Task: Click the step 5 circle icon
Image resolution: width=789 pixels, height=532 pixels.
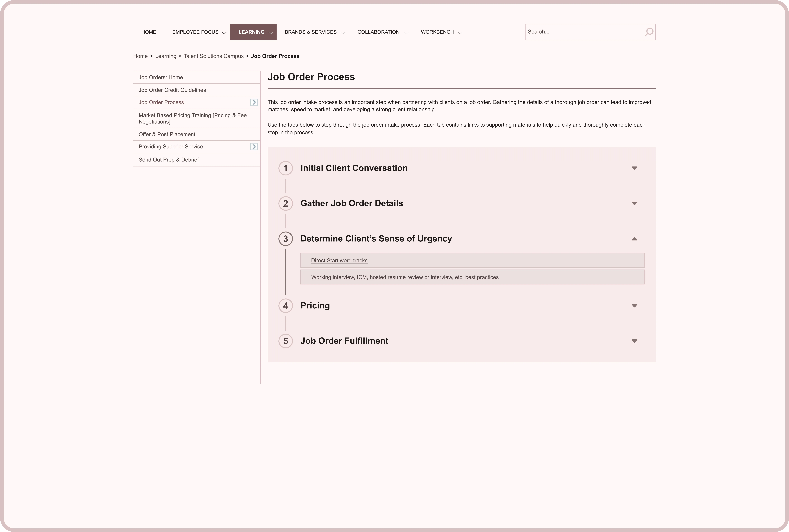Action: 286,341
